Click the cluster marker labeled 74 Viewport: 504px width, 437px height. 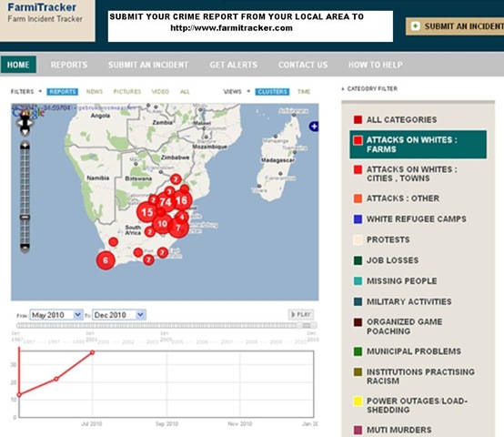tap(166, 202)
